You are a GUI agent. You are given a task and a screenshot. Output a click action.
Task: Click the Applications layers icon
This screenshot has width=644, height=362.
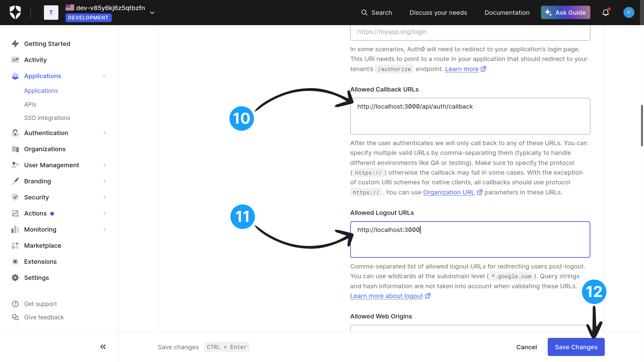point(15,76)
